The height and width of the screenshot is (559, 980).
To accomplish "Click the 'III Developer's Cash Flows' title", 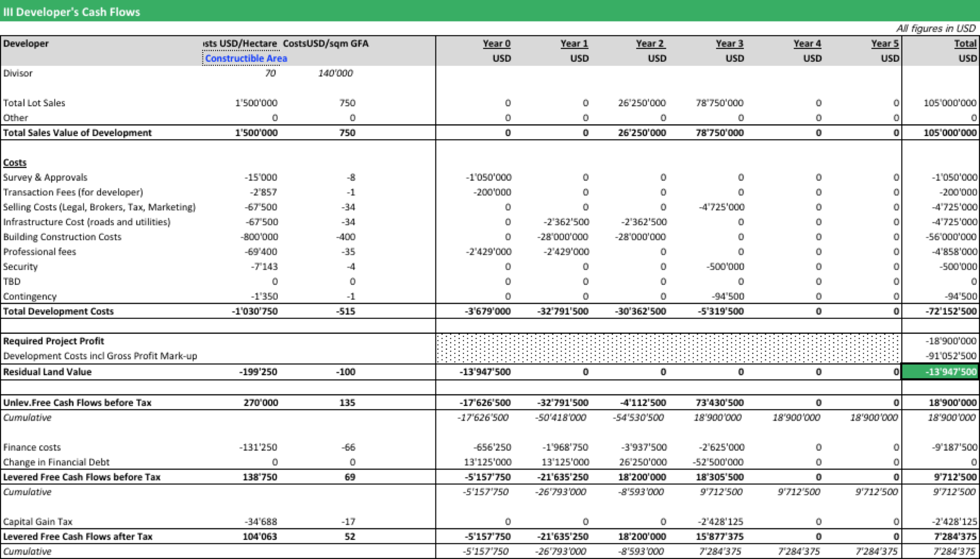I will (72, 12).
